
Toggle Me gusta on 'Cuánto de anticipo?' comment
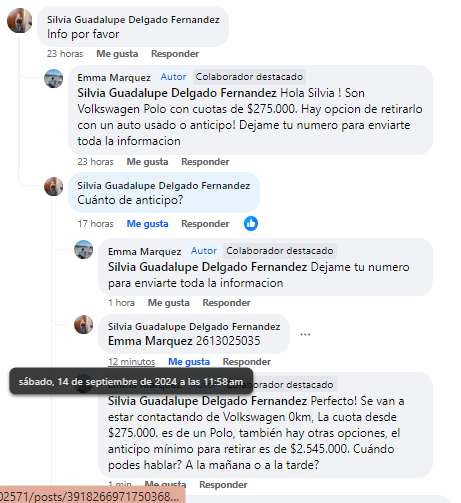(x=147, y=224)
